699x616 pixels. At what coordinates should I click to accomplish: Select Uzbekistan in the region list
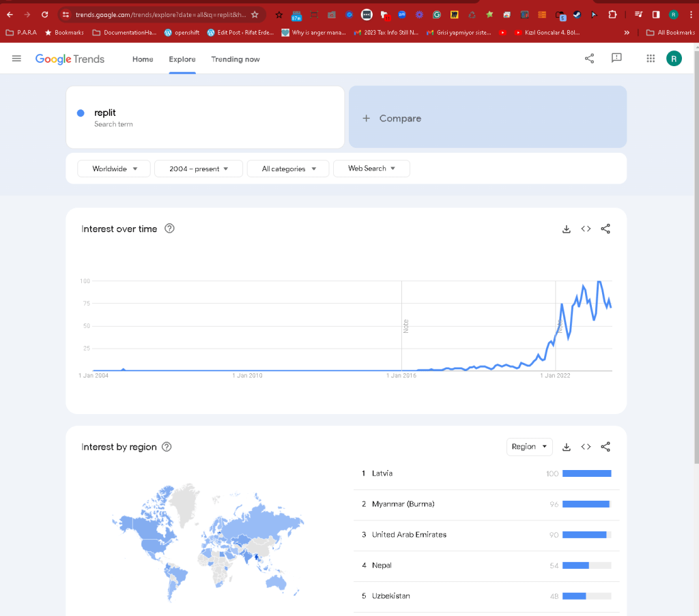coord(486,596)
